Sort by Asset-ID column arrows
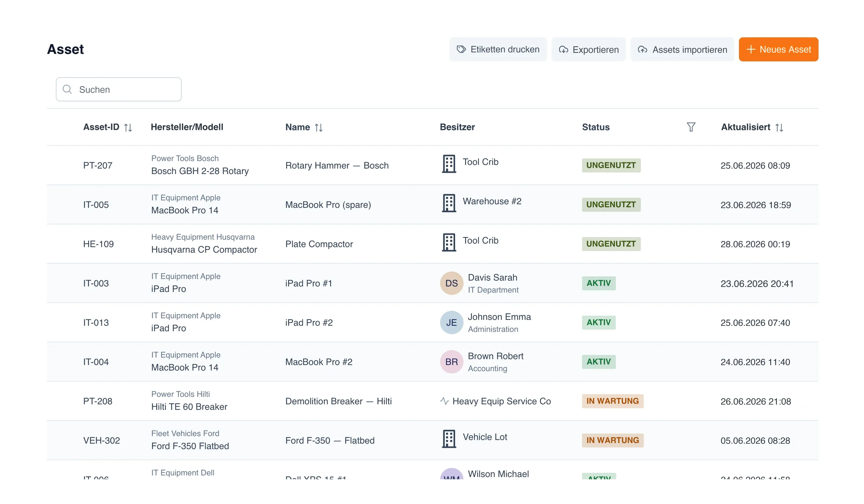864x504 pixels. click(x=128, y=128)
